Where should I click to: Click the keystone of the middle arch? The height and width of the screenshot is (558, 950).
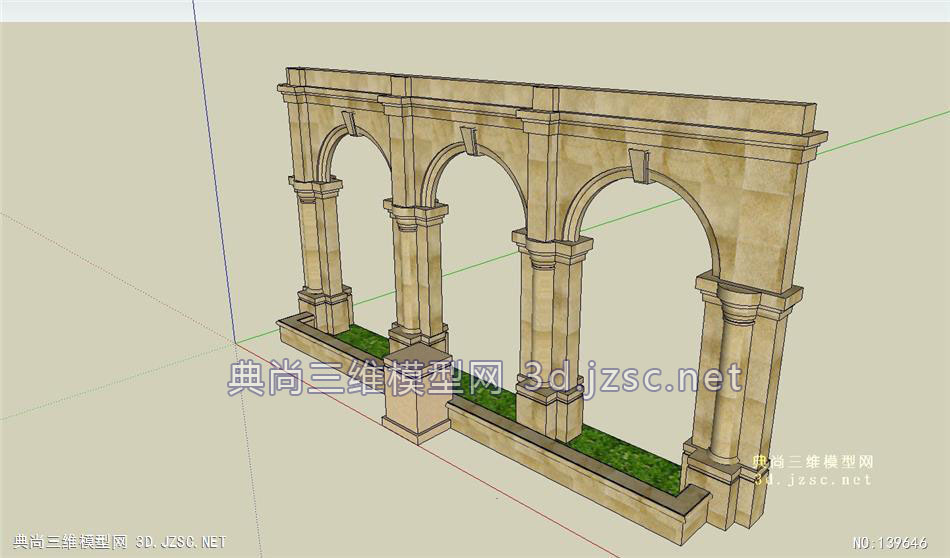[468, 141]
